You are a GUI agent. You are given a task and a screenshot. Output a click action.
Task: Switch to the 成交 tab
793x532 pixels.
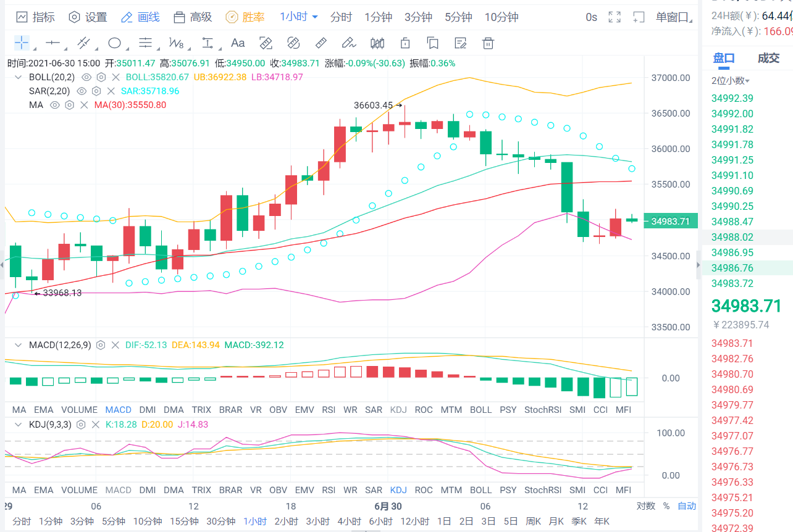(768, 58)
